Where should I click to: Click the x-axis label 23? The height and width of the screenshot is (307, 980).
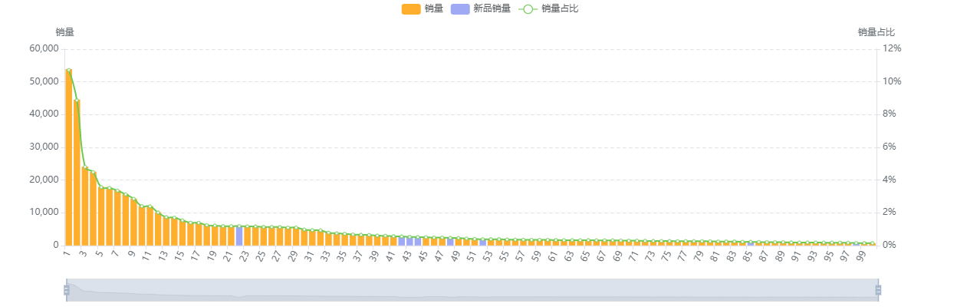tap(244, 256)
